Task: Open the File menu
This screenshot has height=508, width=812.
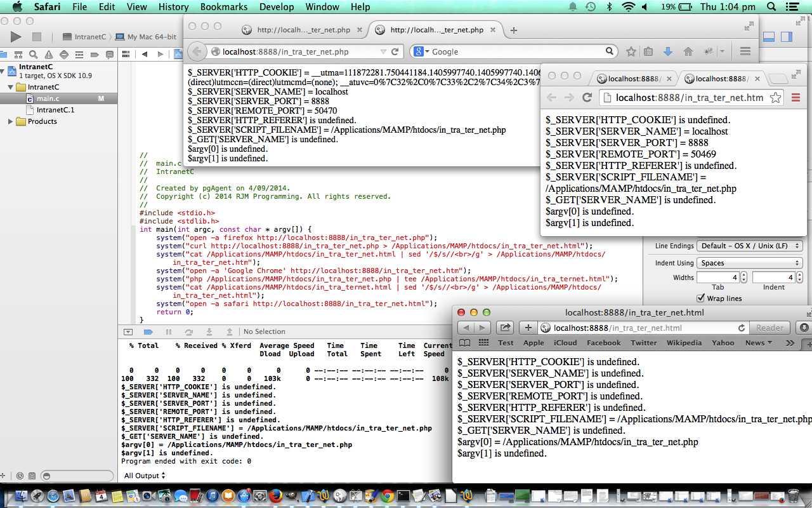Action: (80, 7)
